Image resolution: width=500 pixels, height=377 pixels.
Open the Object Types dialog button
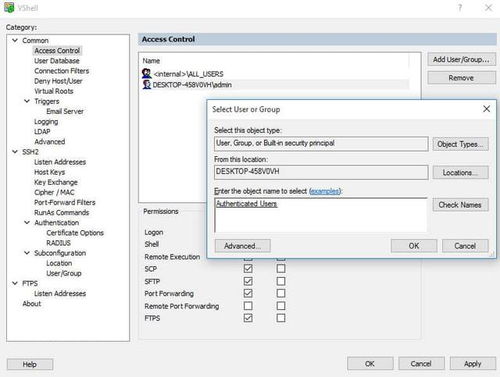(460, 144)
